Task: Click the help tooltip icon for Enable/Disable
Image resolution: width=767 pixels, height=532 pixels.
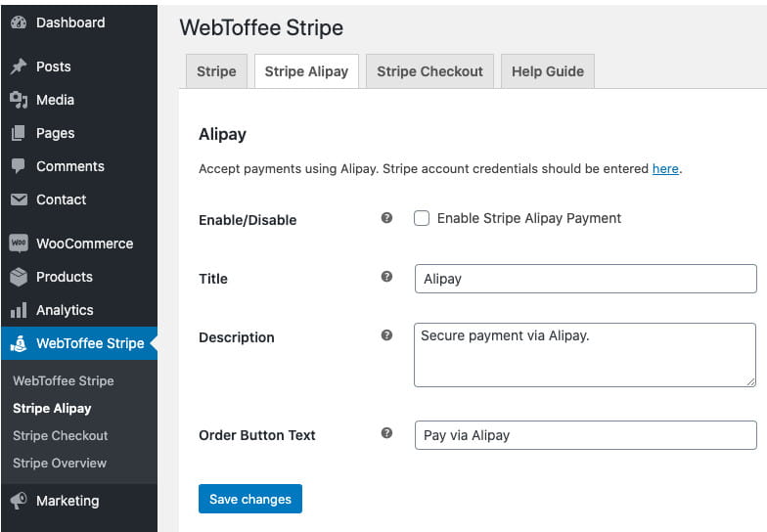Action: coord(386,218)
